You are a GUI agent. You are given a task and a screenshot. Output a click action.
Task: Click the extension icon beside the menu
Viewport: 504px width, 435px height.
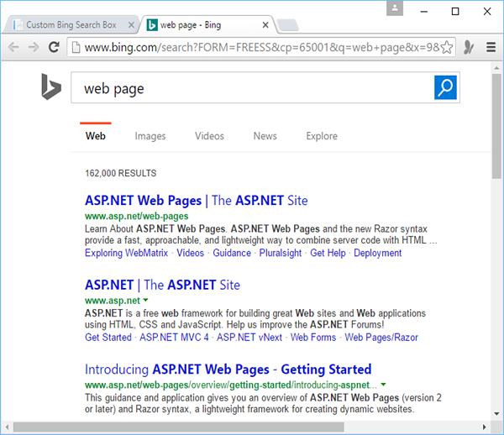click(469, 47)
